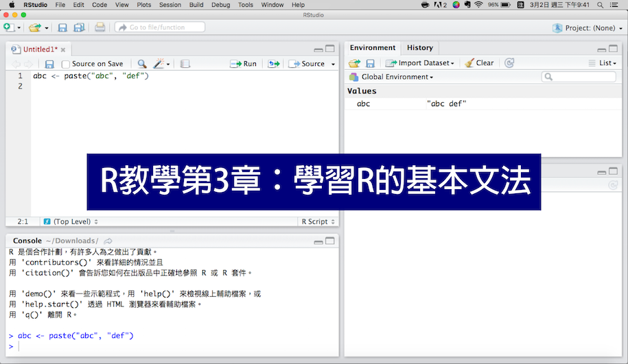This screenshot has height=364, width=628.
Task: Click the Save current document icon in main toolbar
Action: click(x=62, y=27)
